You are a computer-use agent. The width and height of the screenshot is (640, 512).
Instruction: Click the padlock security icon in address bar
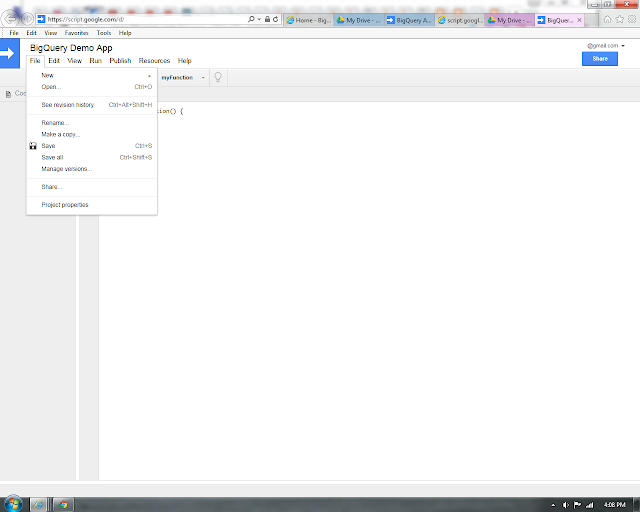pyautogui.click(x=267, y=19)
